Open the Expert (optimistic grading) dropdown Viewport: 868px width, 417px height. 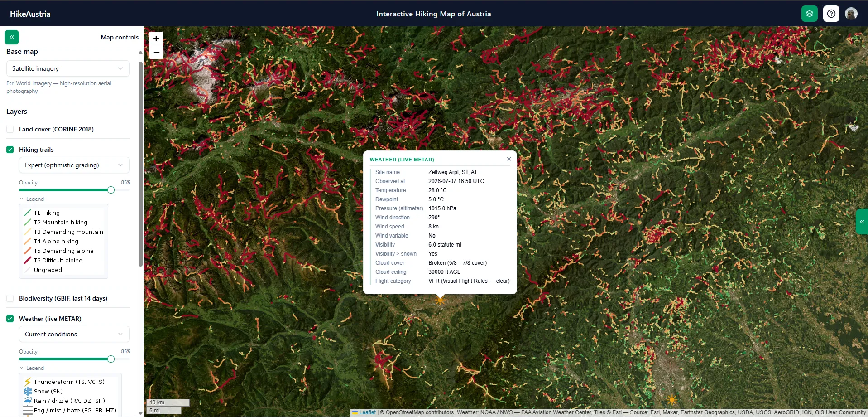tap(74, 165)
